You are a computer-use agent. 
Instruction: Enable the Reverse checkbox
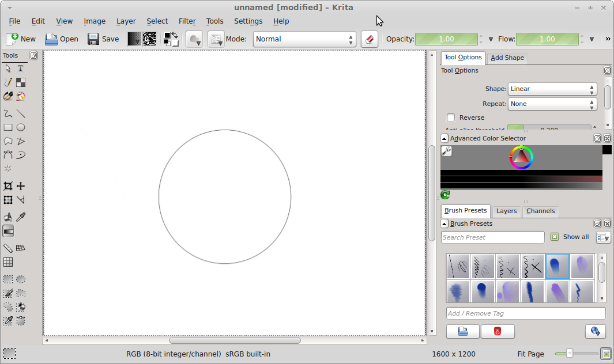tap(451, 117)
